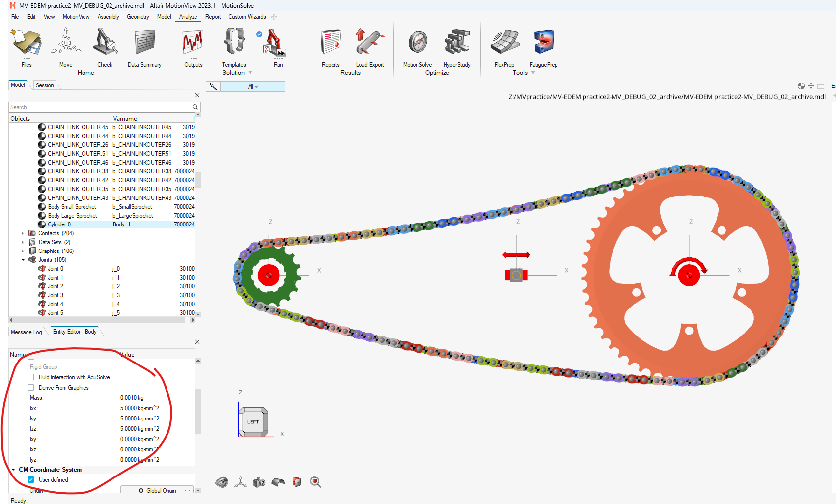
Task: Click the triad axes display icon
Action: pyautogui.click(x=241, y=482)
